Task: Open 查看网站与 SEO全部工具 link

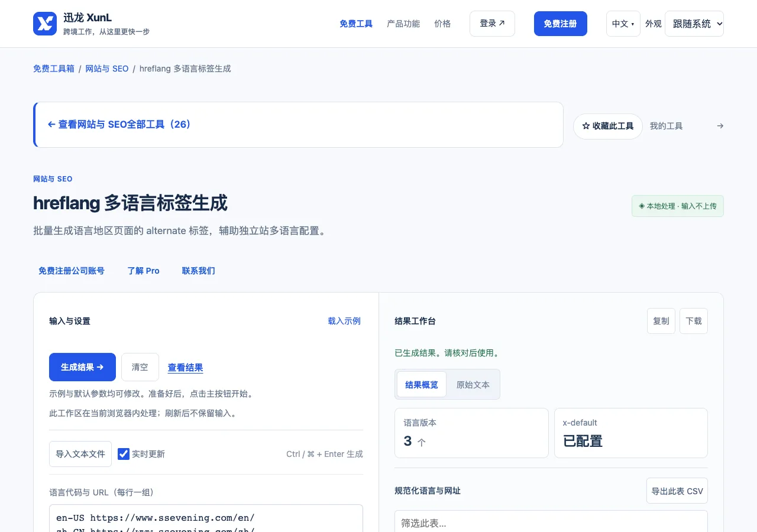Action: 119,125
